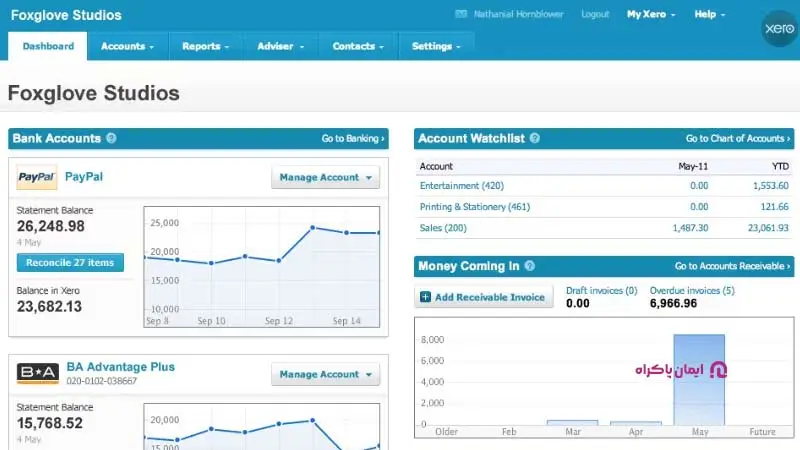Follow the Go to Banking link
Screen dimensions: 800x450
coord(353,138)
